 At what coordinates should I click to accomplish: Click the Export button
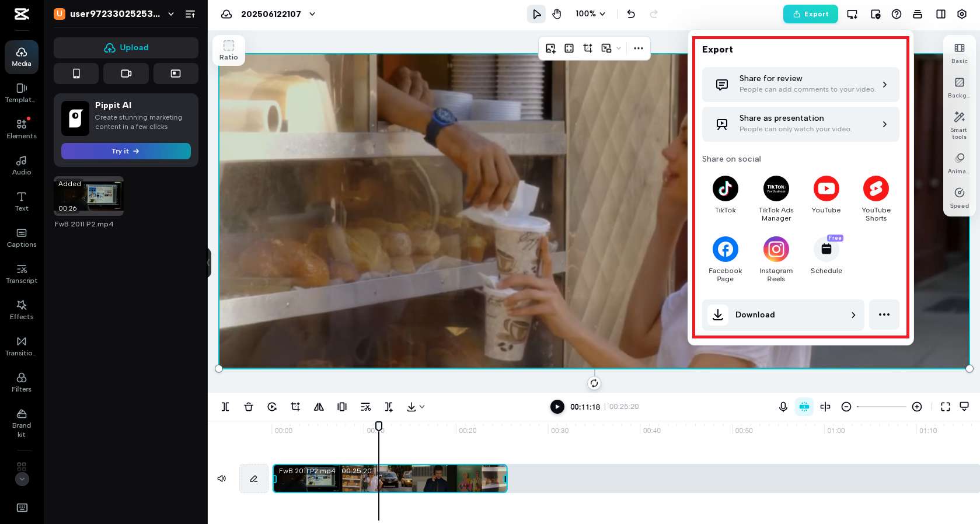[x=810, y=14]
